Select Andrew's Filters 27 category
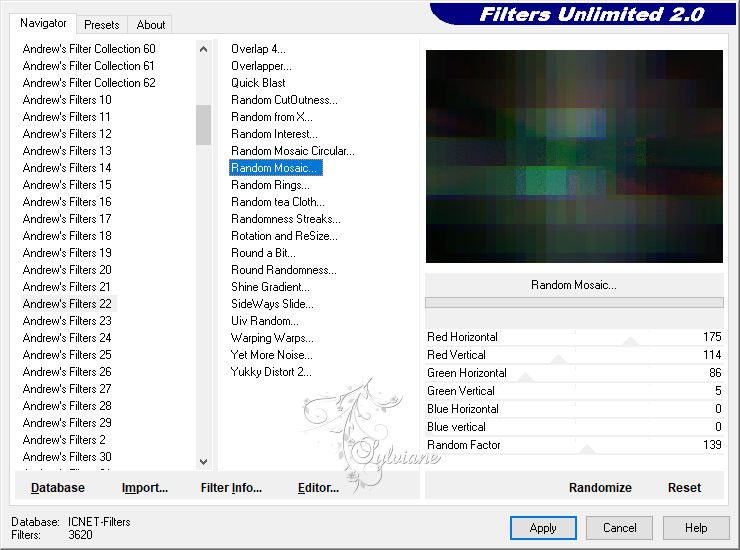Viewport: 740px width, 550px height. point(67,389)
